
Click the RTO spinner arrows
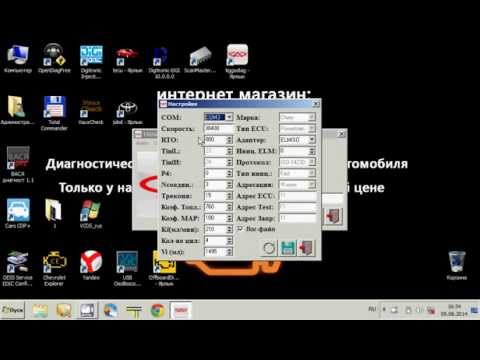pyautogui.click(x=229, y=140)
